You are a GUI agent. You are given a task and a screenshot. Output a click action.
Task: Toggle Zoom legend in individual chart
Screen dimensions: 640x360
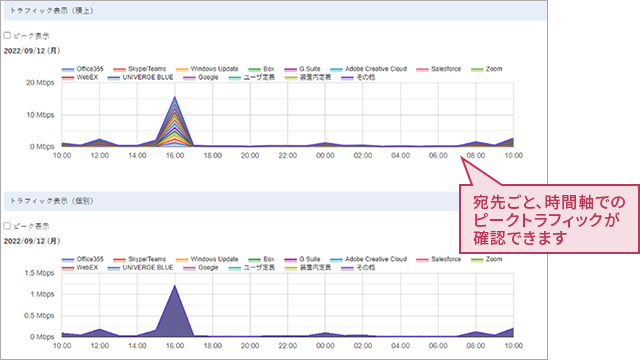(x=487, y=259)
